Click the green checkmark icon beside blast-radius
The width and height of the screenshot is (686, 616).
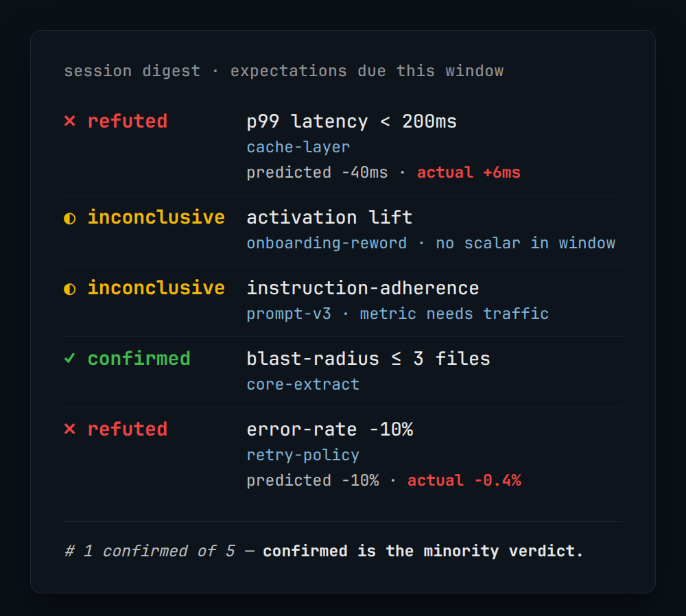tap(69, 359)
